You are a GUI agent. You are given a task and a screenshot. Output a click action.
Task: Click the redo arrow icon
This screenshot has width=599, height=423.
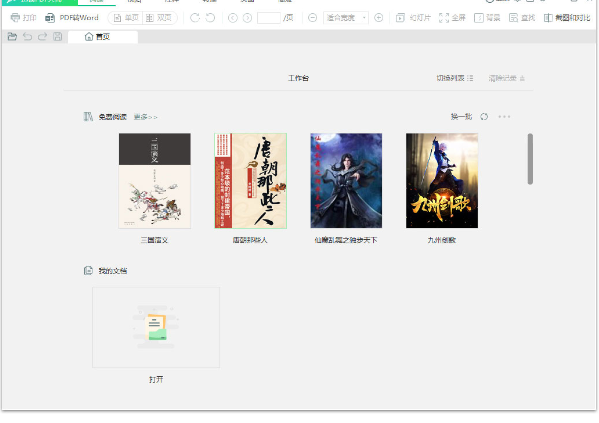(42, 37)
